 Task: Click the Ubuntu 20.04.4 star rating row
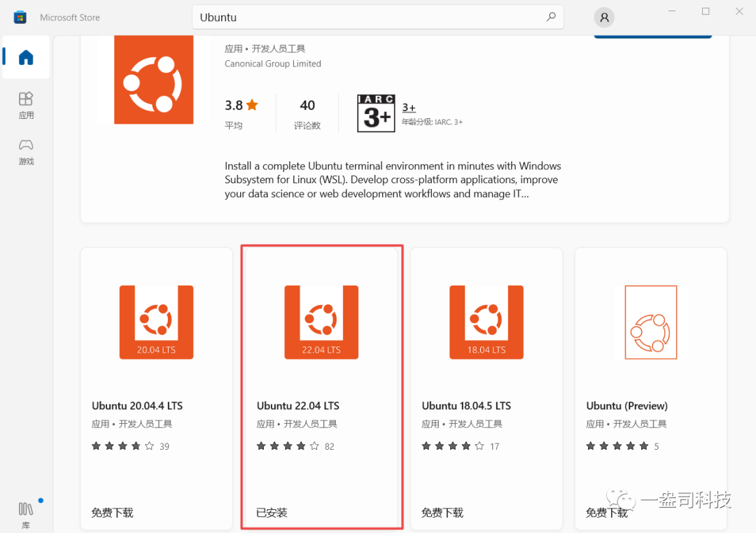point(130,446)
